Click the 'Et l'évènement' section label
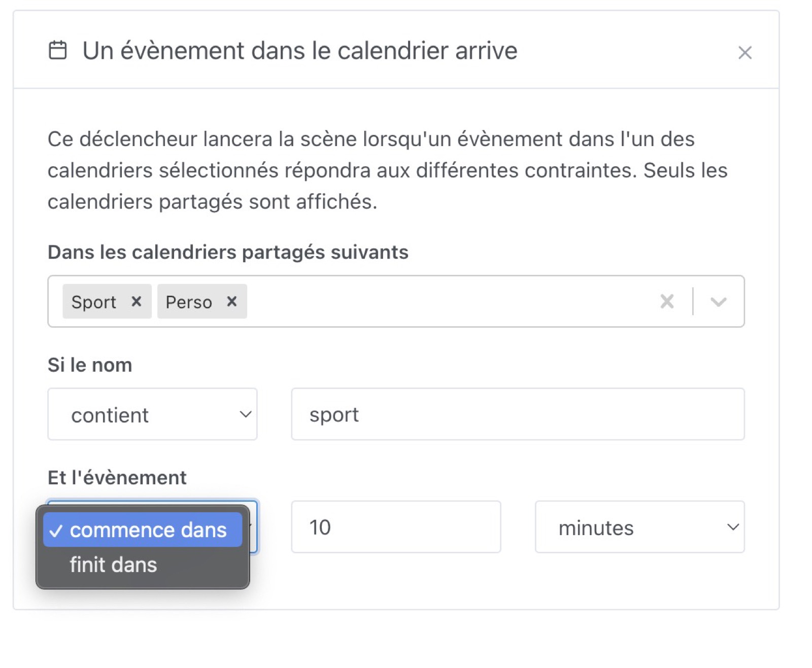Screen dimensions: 812x668 [x=116, y=477]
